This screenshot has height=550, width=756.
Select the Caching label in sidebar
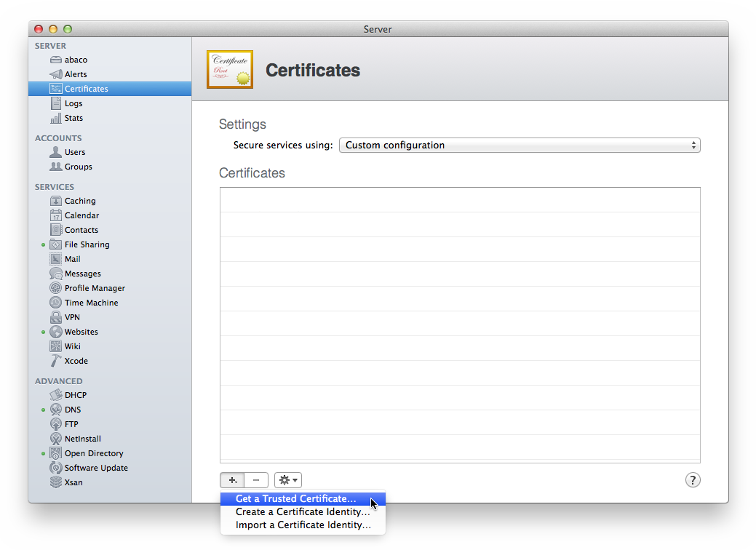tap(80, 201)
